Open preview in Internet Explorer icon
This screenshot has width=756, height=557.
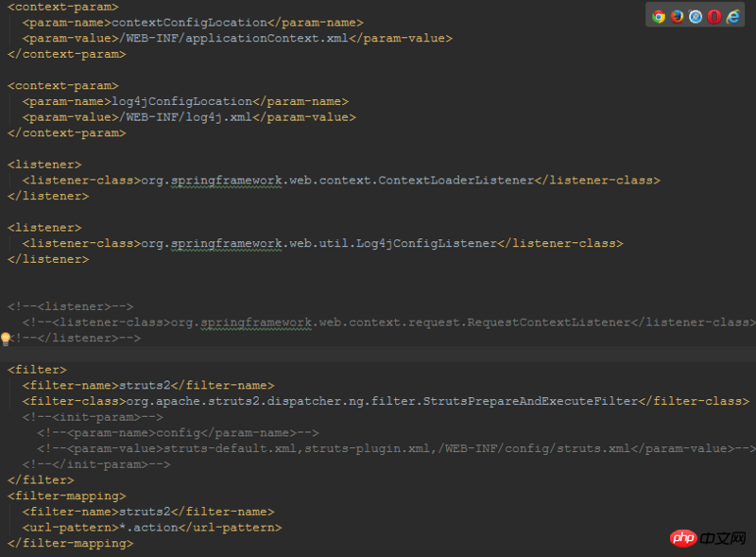click(733, 17)
